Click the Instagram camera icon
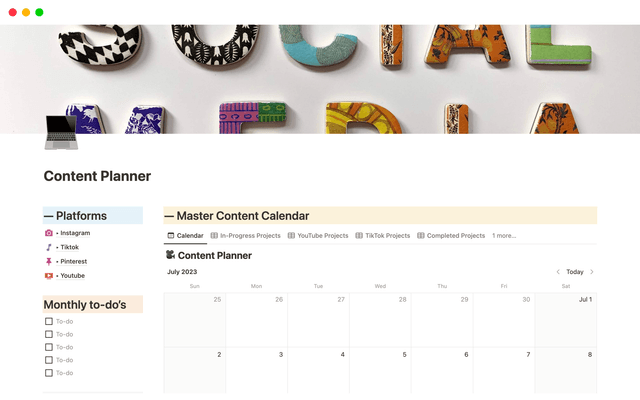 49,233
